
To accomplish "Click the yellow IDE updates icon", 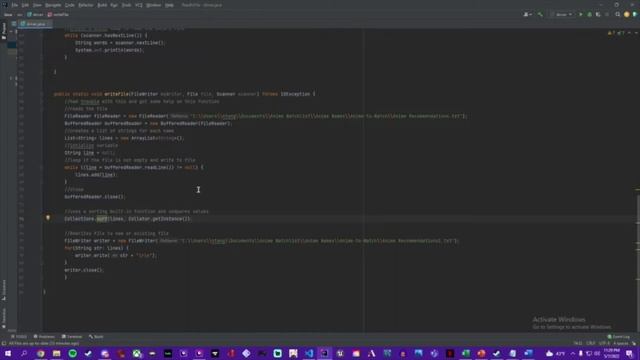I will 627,15.
